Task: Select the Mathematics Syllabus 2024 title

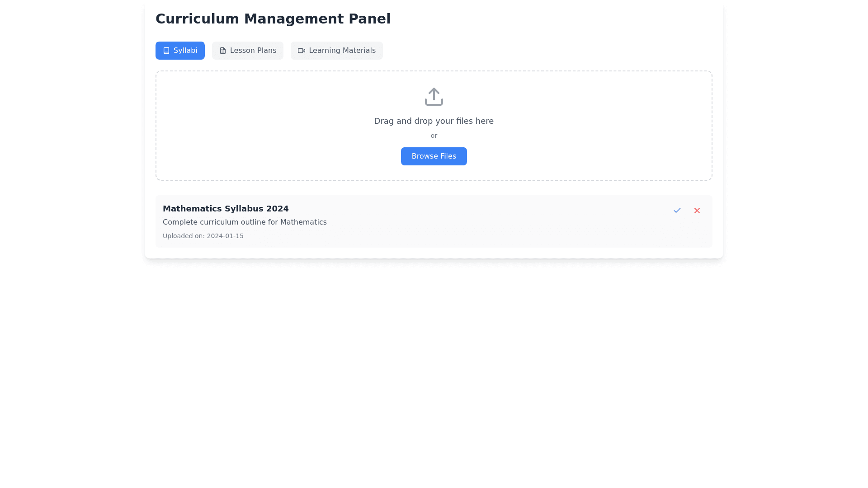Action: point(226,209)
